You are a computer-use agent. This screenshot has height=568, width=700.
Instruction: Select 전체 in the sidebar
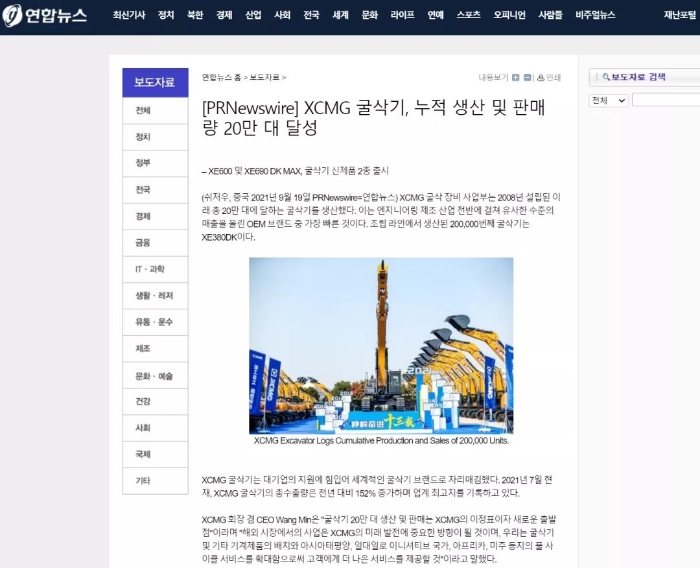pyautogui.click(x=155, y=110)
